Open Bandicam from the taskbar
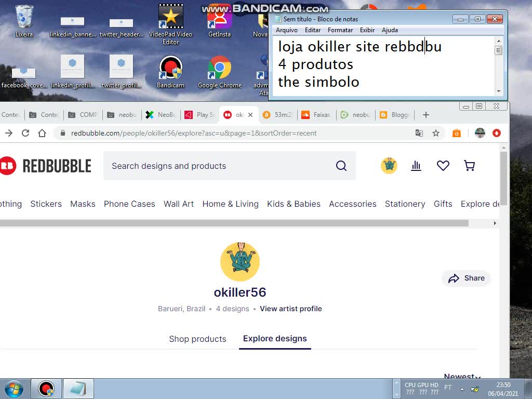 [x=46, y=389]
